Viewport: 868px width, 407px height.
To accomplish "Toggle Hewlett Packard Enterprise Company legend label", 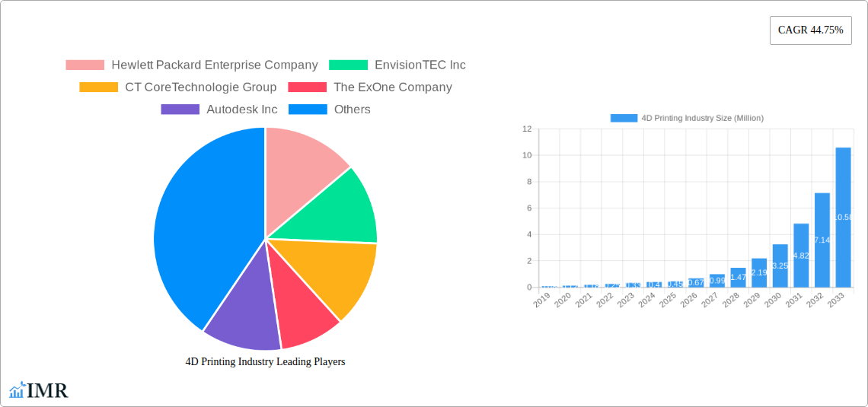I will [214, 65].
